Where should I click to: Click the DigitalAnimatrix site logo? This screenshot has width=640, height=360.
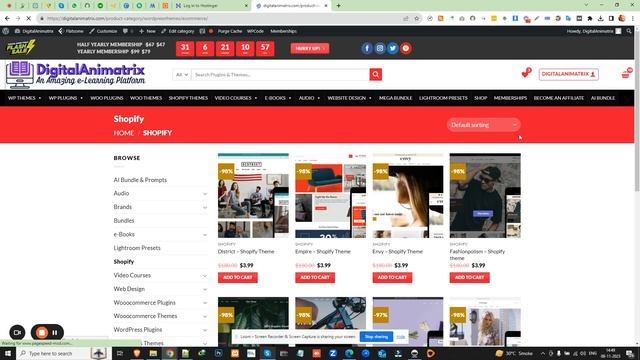click(76, 75)
